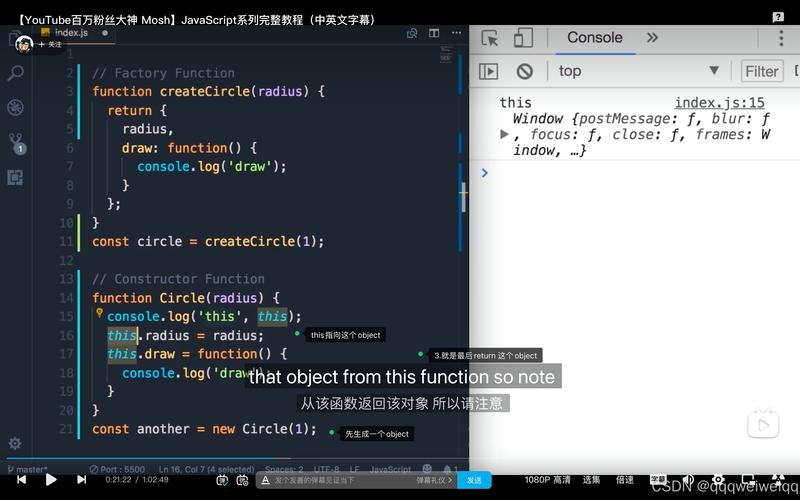Toggle the device toolbar in DevTools
The image size is (800, 500).
523,38
